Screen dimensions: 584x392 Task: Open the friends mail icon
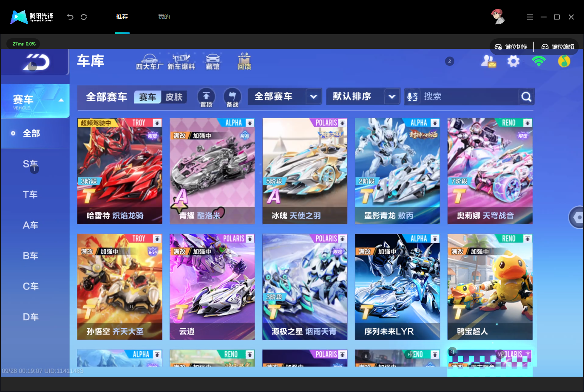point(488,61)
